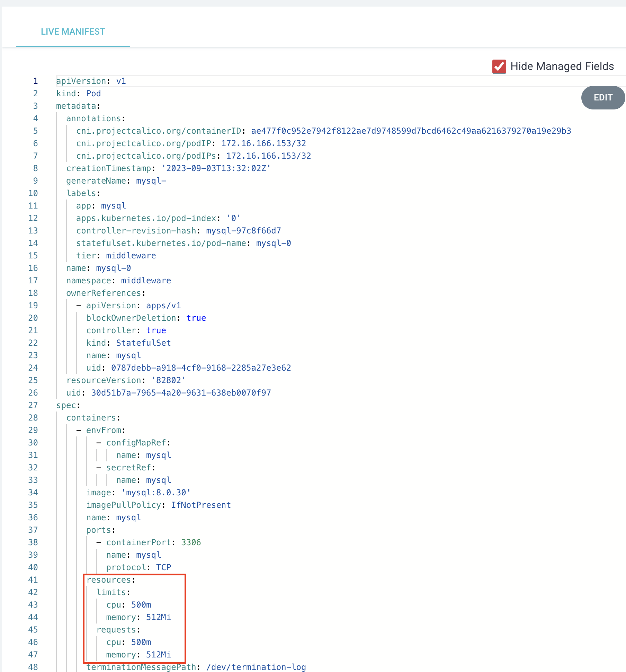Click the limits: key
The height and width of the screenshot is (672, 626).
114,592
